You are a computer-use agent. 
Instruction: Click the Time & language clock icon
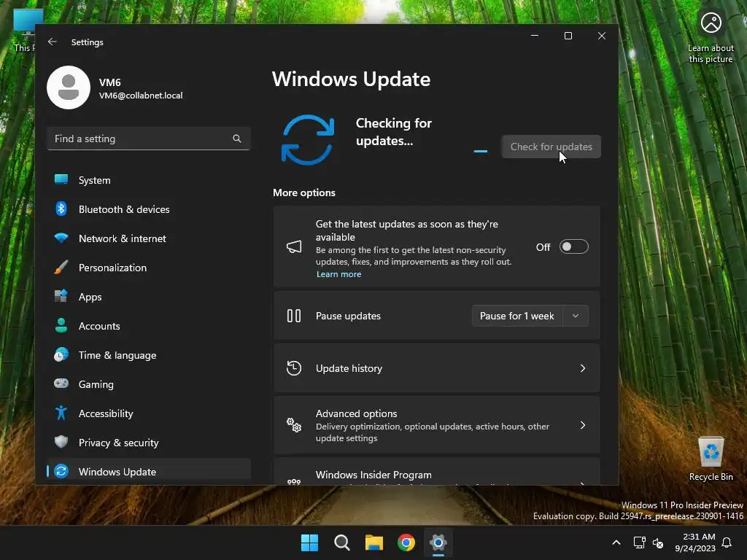61,355
